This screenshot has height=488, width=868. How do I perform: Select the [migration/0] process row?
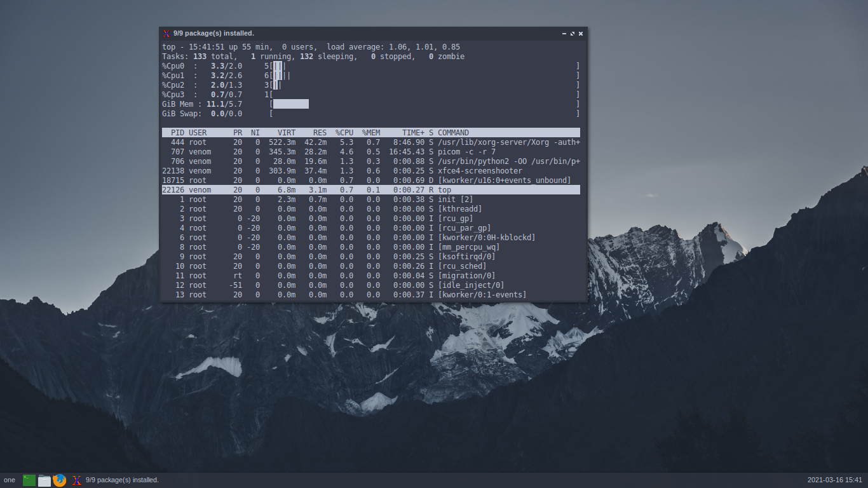click(371, 276)
